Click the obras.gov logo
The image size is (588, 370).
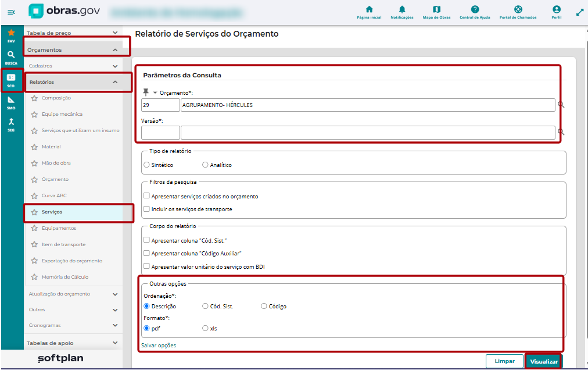(x=64, y=11)
